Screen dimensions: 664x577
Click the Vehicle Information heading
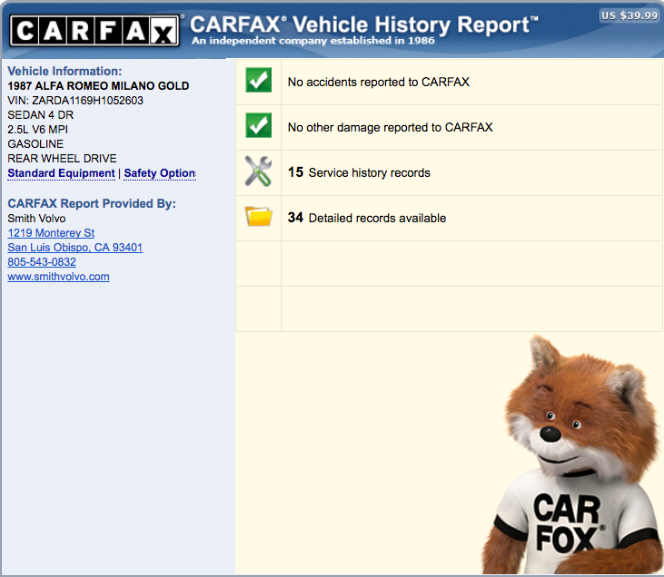click(x=65, y=71)
